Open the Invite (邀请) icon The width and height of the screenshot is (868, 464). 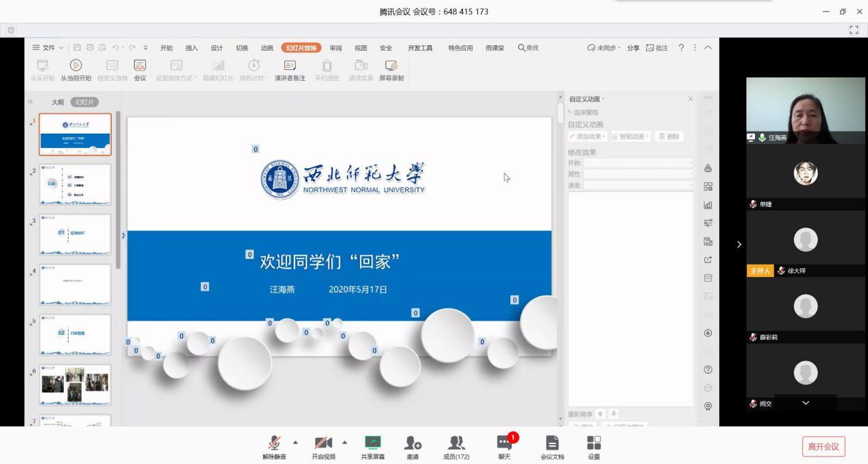(412, 443)
